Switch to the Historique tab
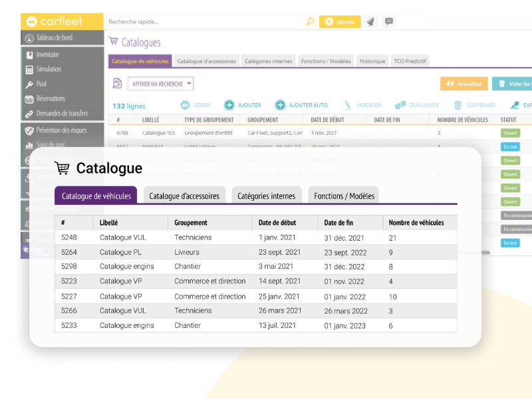532x399 pixels. [372, 61]
